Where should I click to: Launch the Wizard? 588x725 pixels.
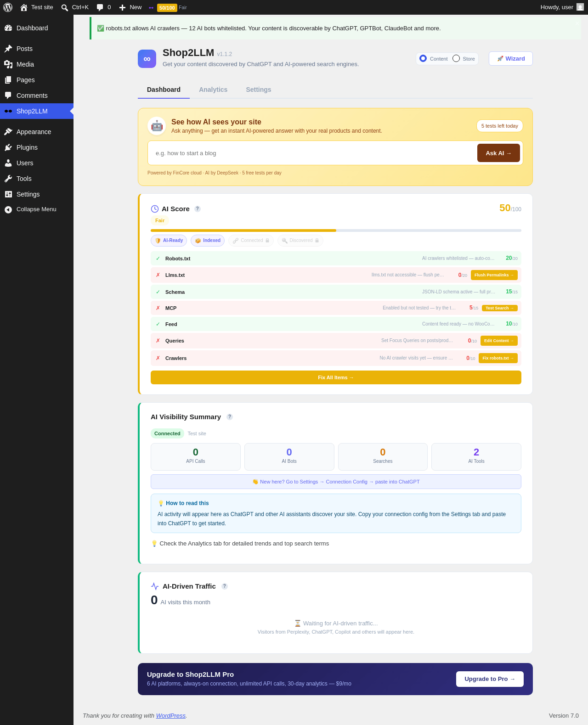coord(511,59)
